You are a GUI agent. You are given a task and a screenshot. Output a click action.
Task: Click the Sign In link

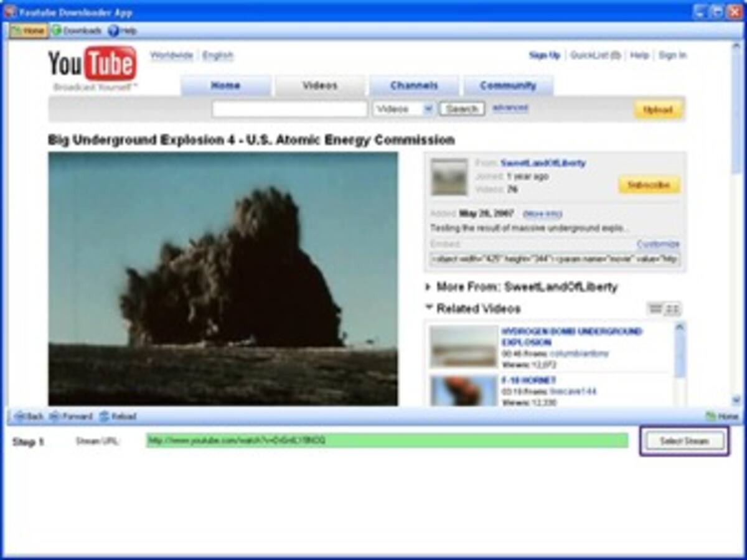point(672,55)
